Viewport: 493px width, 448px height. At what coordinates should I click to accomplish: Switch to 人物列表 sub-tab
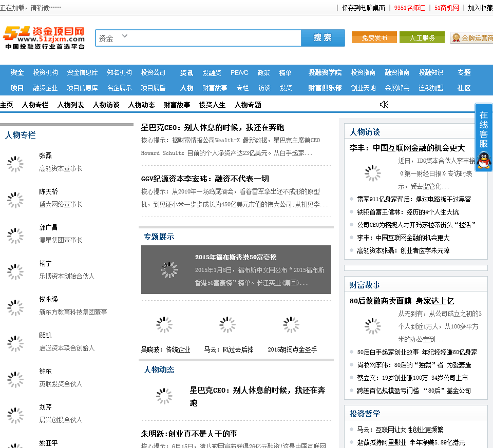pyautogui.click(x=71, y=105)
